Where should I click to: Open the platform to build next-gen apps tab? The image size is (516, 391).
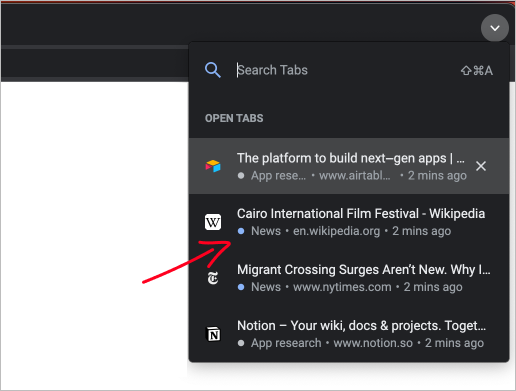(349, 166)
